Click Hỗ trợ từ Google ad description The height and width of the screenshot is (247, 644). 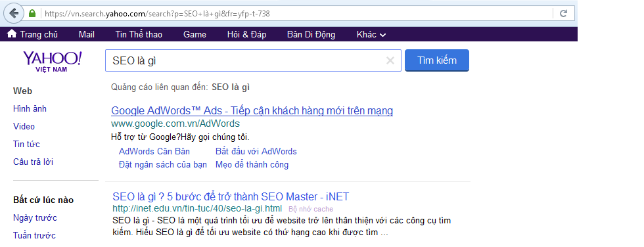click(x=180, y=137)
